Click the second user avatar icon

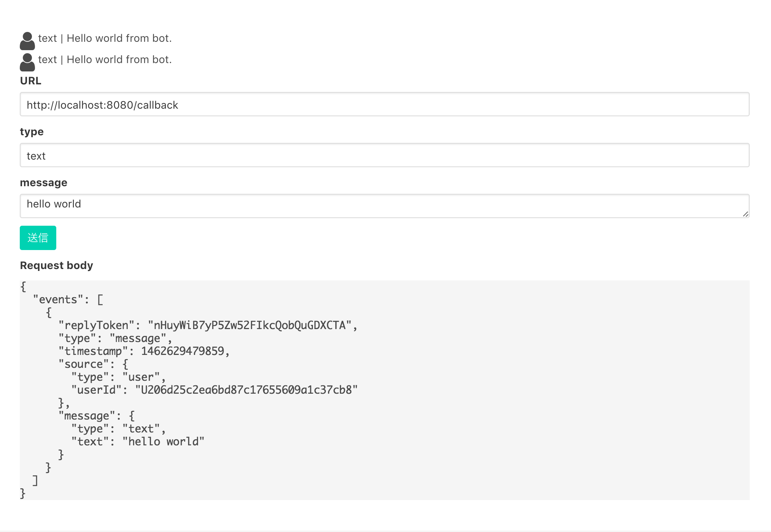(27, 62)
